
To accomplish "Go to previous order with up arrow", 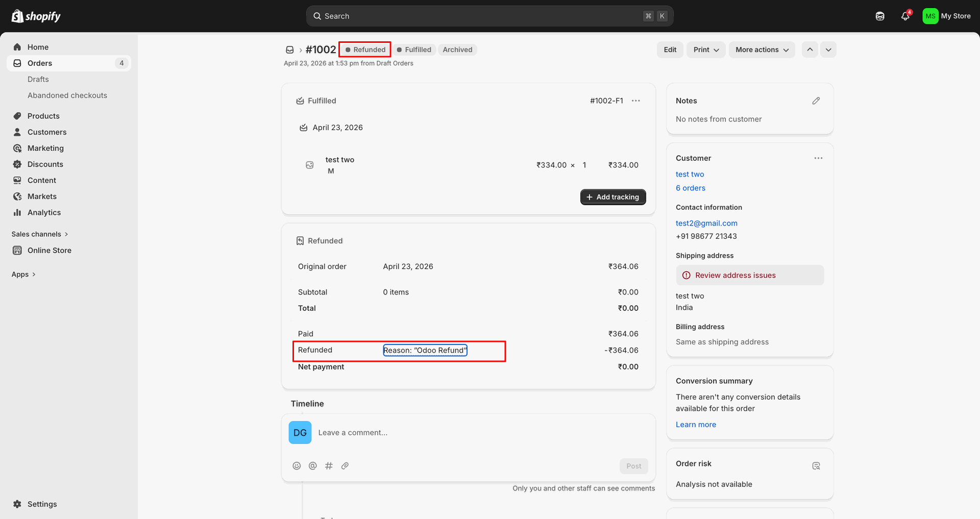I will [x=810, y=50].
